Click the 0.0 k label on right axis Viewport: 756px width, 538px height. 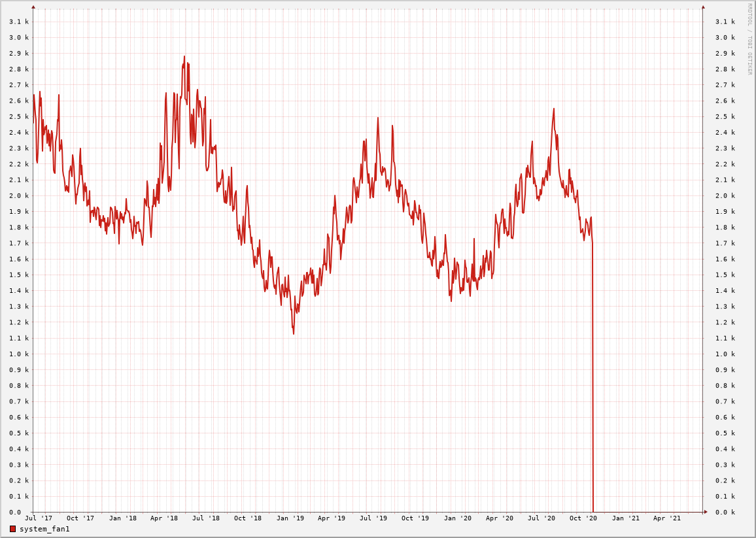pyautogui.click(x=725, y=512)
